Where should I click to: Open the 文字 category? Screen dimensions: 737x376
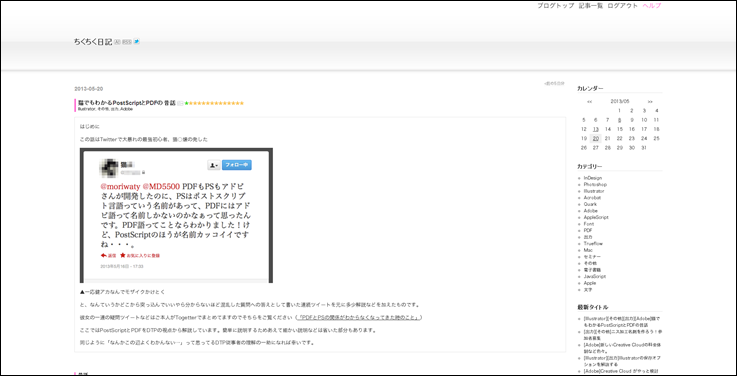coord(588,290)
